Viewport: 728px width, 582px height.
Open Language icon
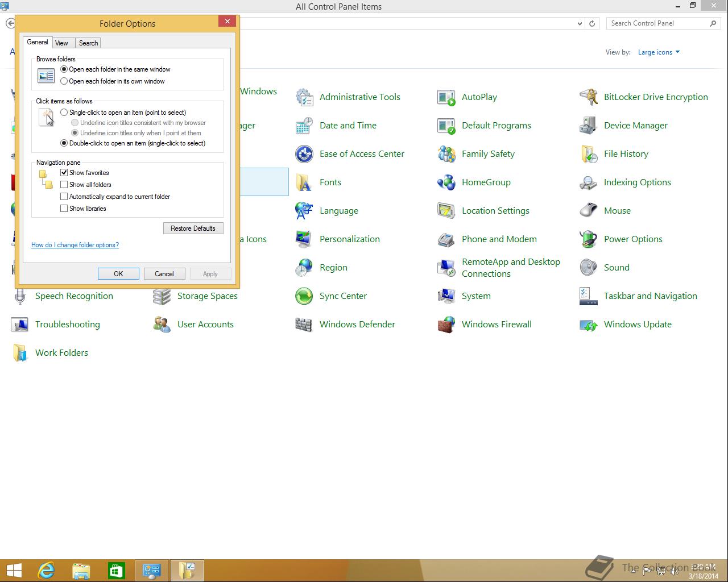(x=304, y=211)
